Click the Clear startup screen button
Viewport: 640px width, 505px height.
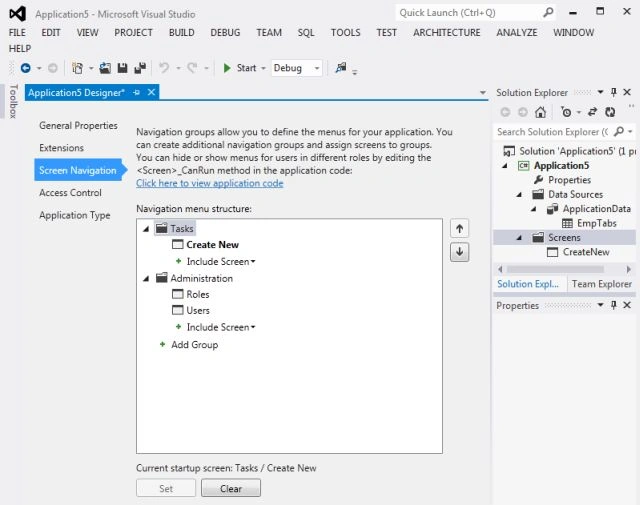231,488
